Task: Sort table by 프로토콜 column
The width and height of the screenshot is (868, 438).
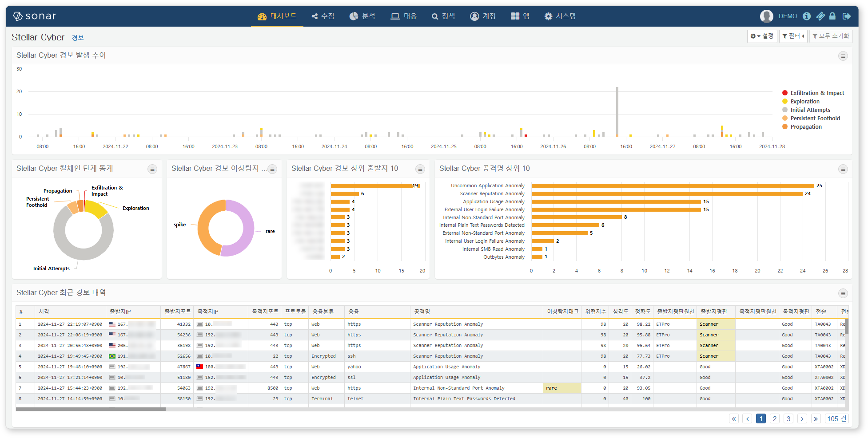Action: click(295, 312)
